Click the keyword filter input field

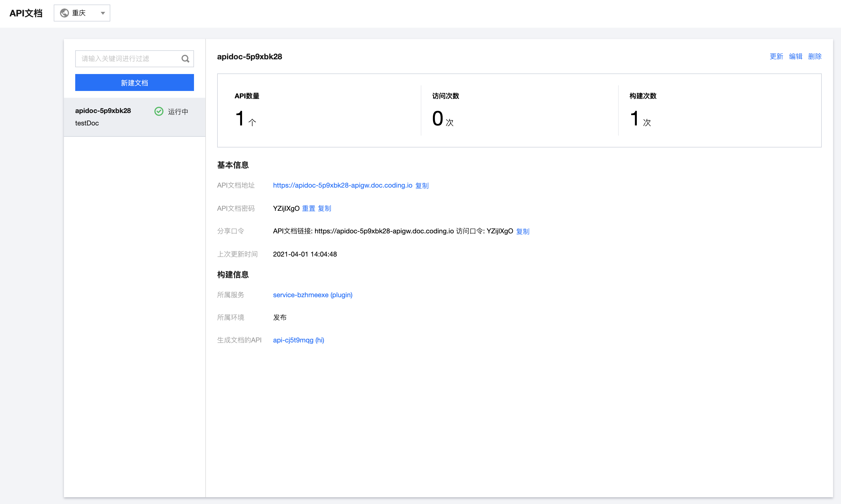(135, 59)
